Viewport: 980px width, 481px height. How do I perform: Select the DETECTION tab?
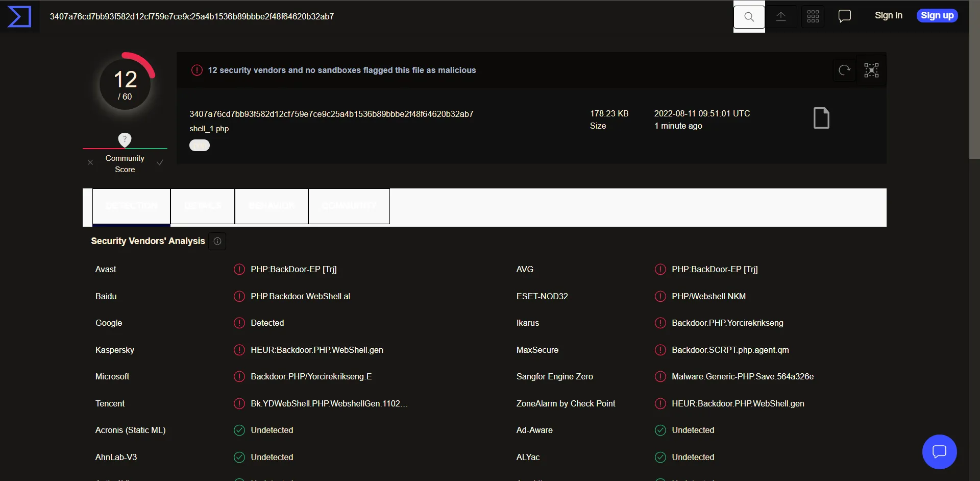131,206
